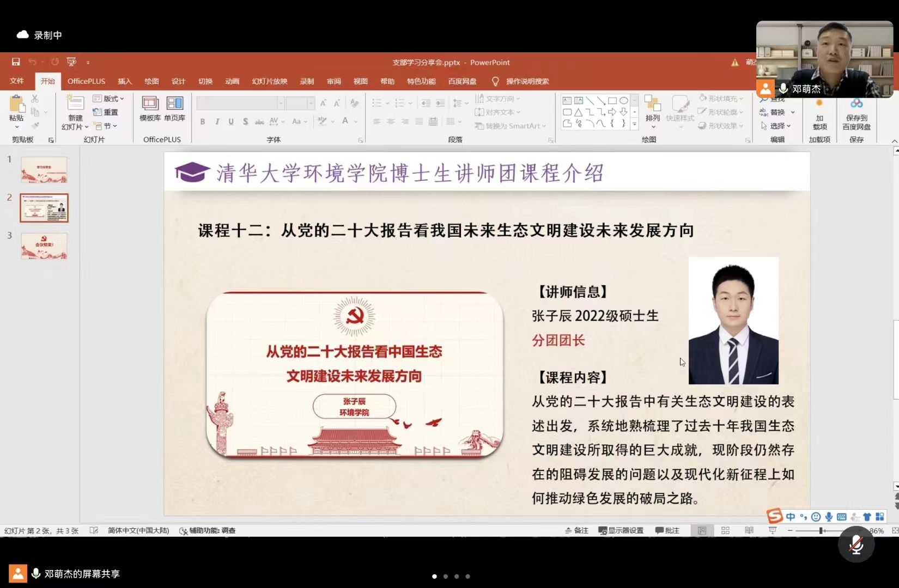Screen dimensions: 899x588
Task: Click the 模板库 template library icon
Action: [150, 108]
